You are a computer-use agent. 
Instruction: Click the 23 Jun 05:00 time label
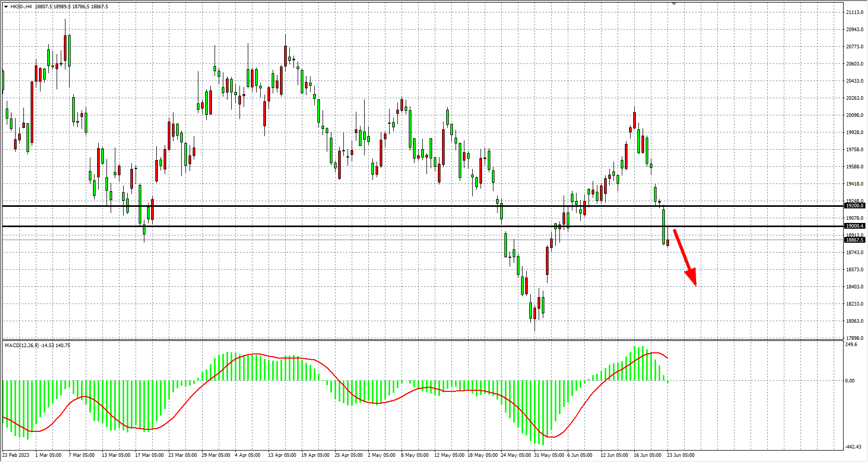click(680, 455)
